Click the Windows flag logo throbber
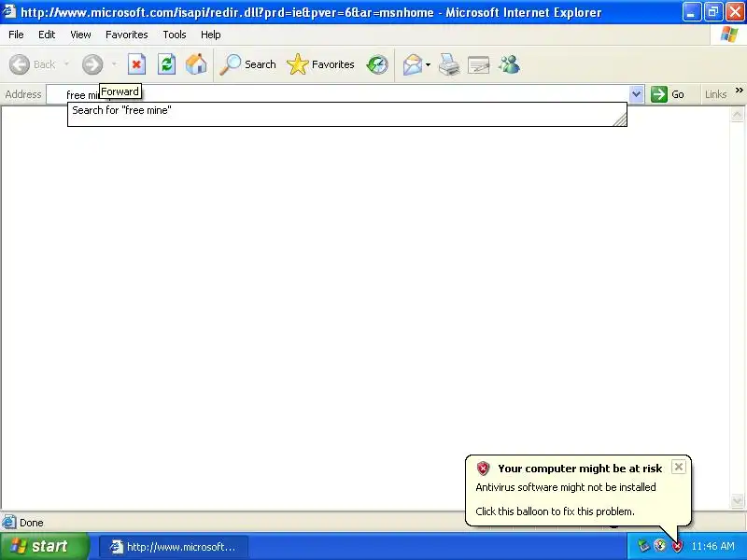 click(x=729, y=35)
